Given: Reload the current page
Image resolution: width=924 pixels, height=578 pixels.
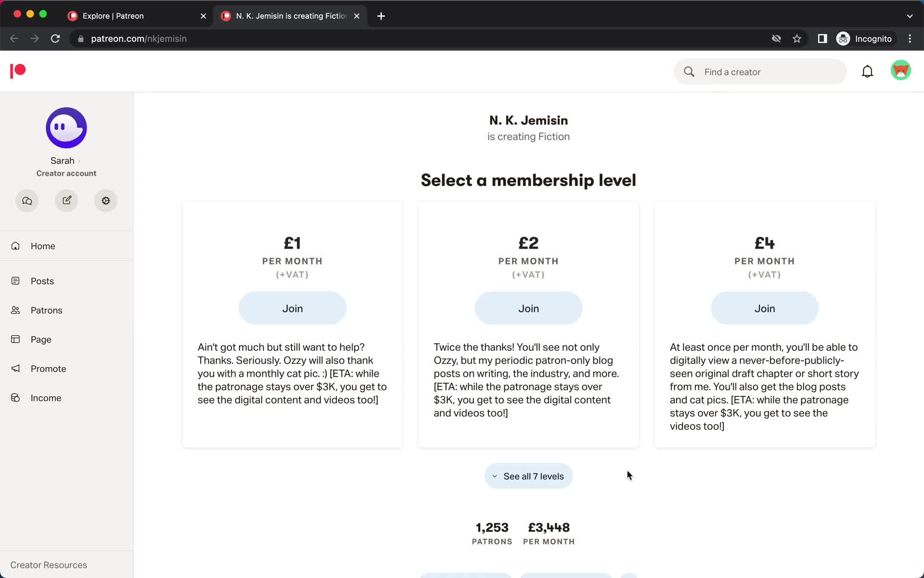Looking at the screenshot, I should point(55,39).
